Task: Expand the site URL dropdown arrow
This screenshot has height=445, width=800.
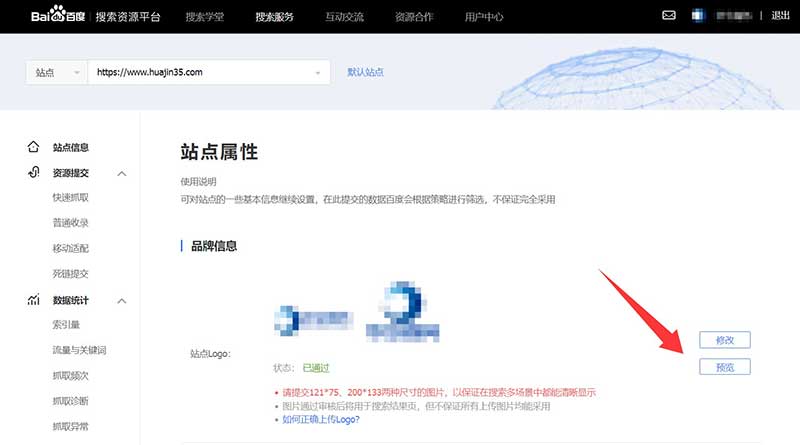Action: click(x=318, y=73)
